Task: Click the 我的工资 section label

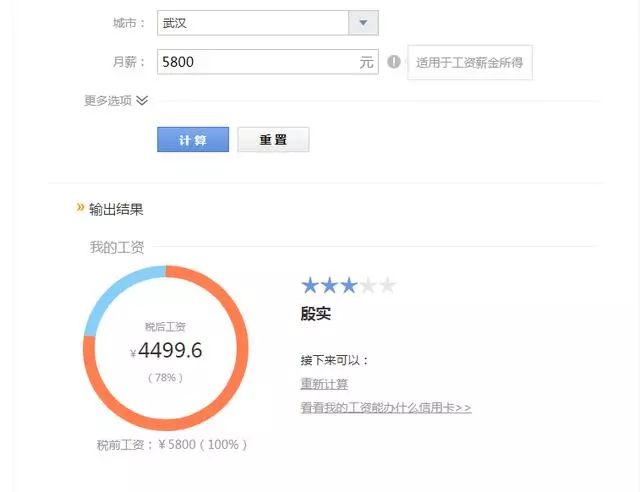Action: click(x=117, y=247)
